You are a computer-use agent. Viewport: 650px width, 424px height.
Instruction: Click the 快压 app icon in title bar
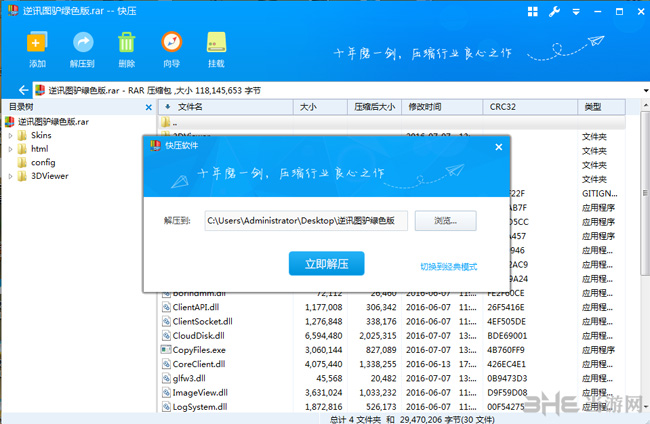coord(13,10)
